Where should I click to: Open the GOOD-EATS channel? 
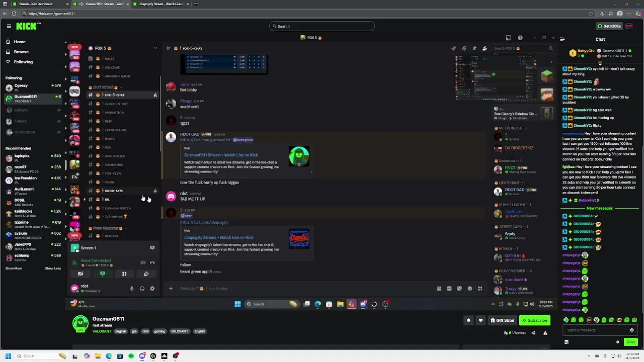pos(123,191)
